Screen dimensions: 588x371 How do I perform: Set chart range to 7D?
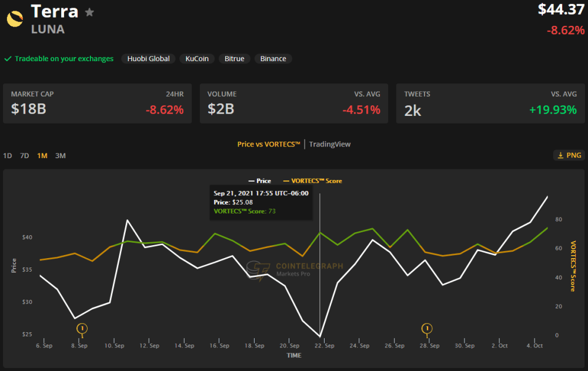(24, 156)
